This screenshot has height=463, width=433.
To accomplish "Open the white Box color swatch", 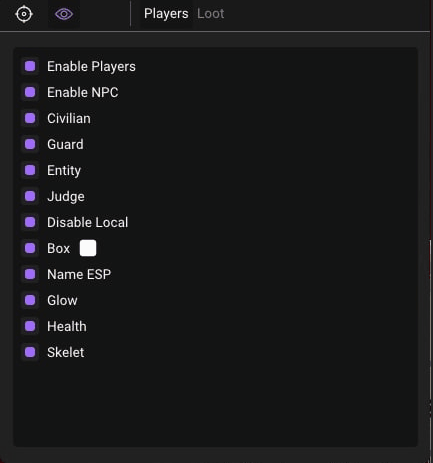I will click(x=88, y=248).
